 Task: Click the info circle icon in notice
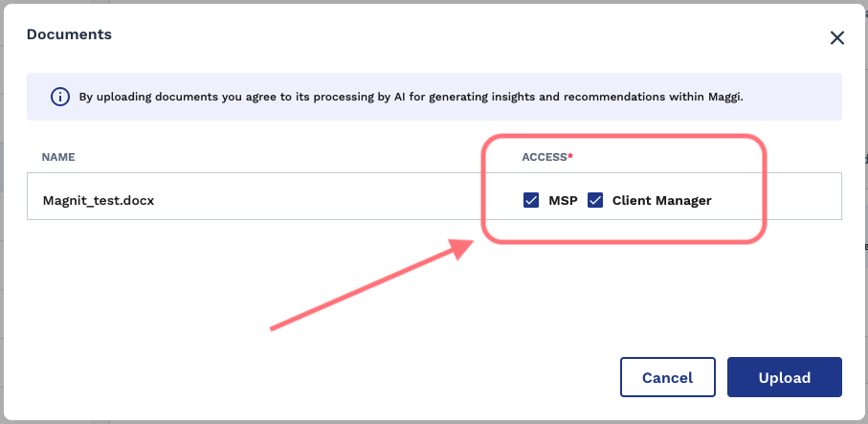pos(59,97)
